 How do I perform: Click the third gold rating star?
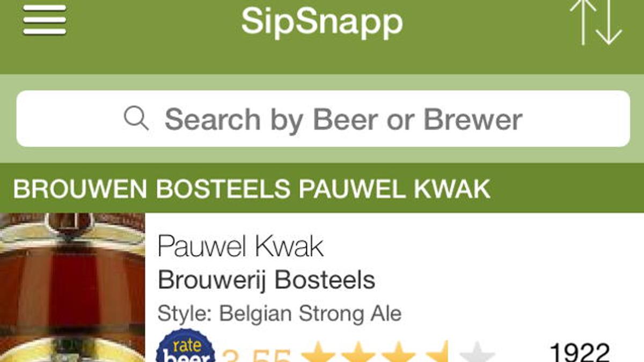coord(399,354)
